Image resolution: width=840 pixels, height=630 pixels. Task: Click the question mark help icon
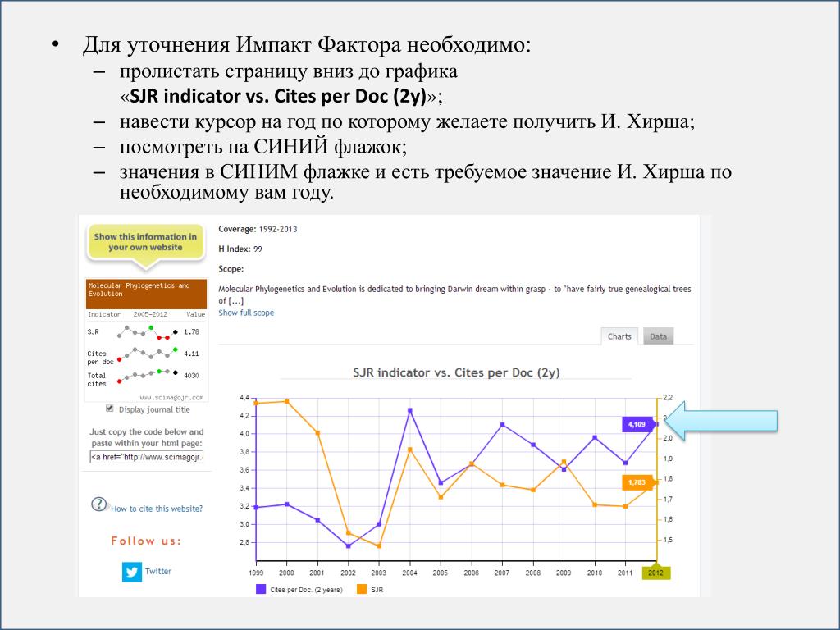99,504
